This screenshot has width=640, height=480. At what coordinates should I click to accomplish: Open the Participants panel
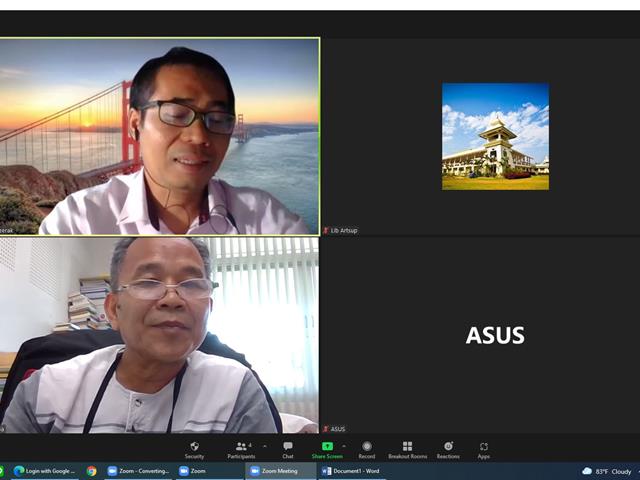click(241, 450)
